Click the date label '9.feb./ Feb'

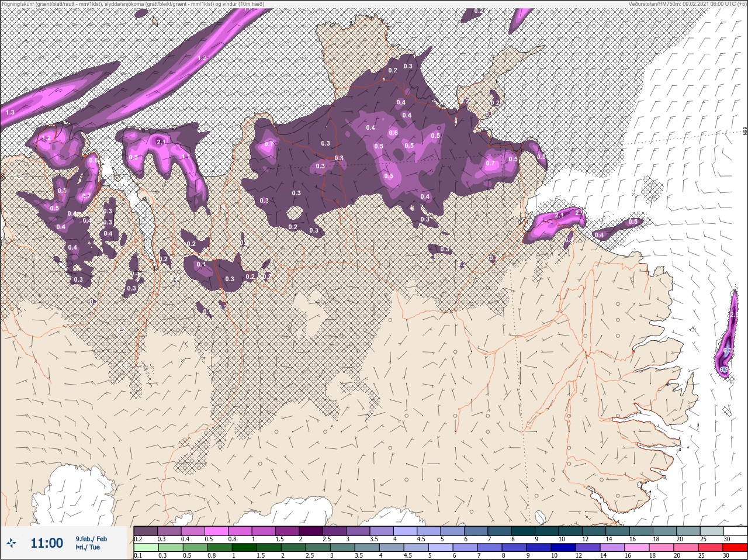[91, 538]
